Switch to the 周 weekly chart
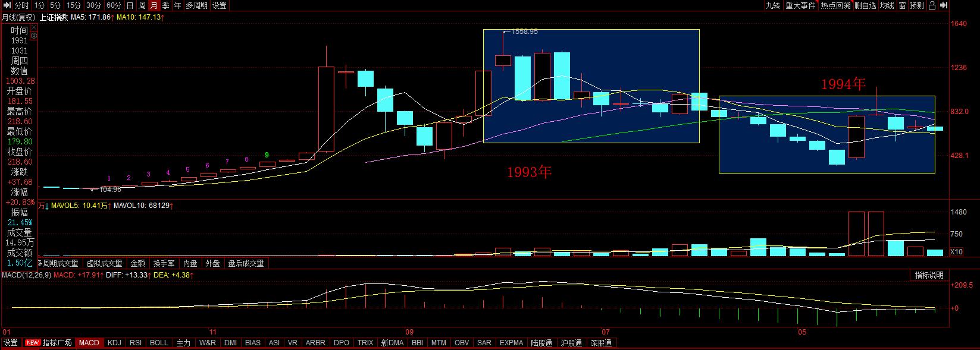Screen dimensions: 980x350 point(142,5)
